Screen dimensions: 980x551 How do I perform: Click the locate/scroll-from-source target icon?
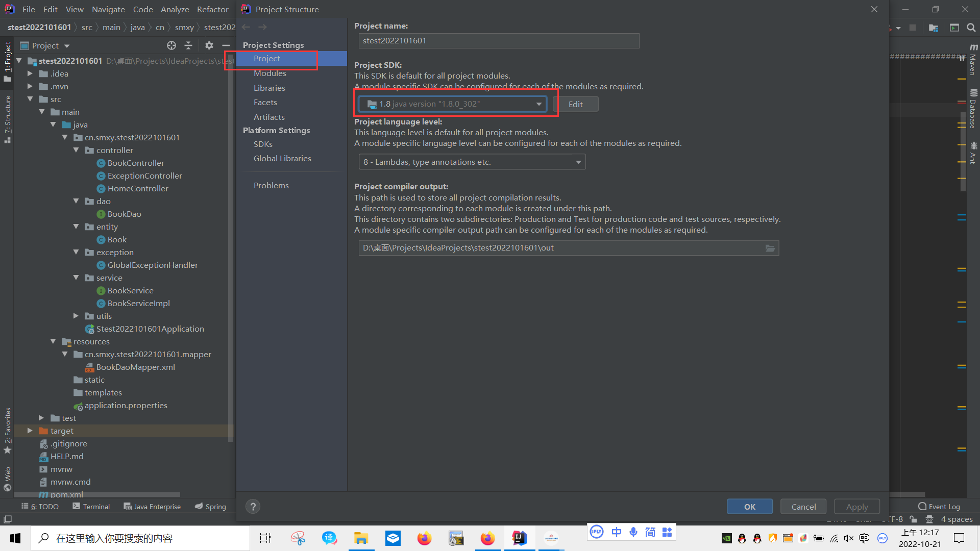coord(171,46)
